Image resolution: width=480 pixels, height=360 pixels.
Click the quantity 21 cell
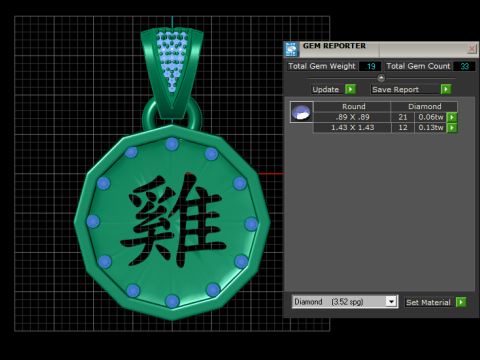(403, 117)
